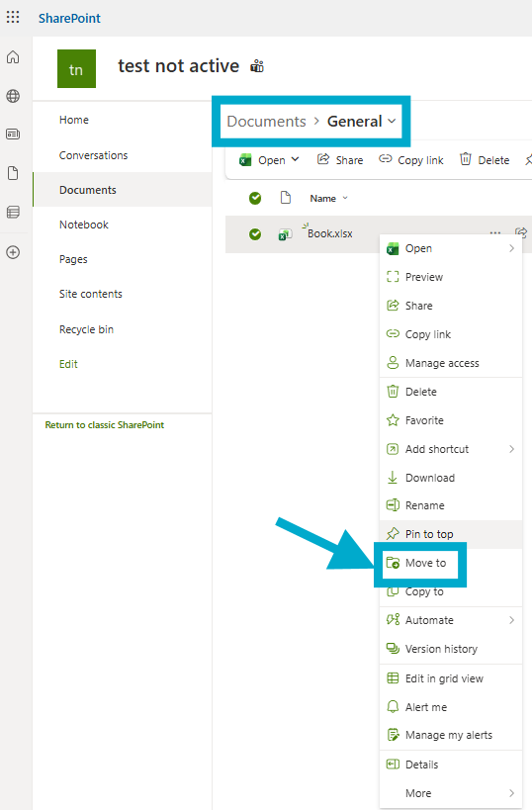Click the share icon on Book.xlsx row

point(521,232)
